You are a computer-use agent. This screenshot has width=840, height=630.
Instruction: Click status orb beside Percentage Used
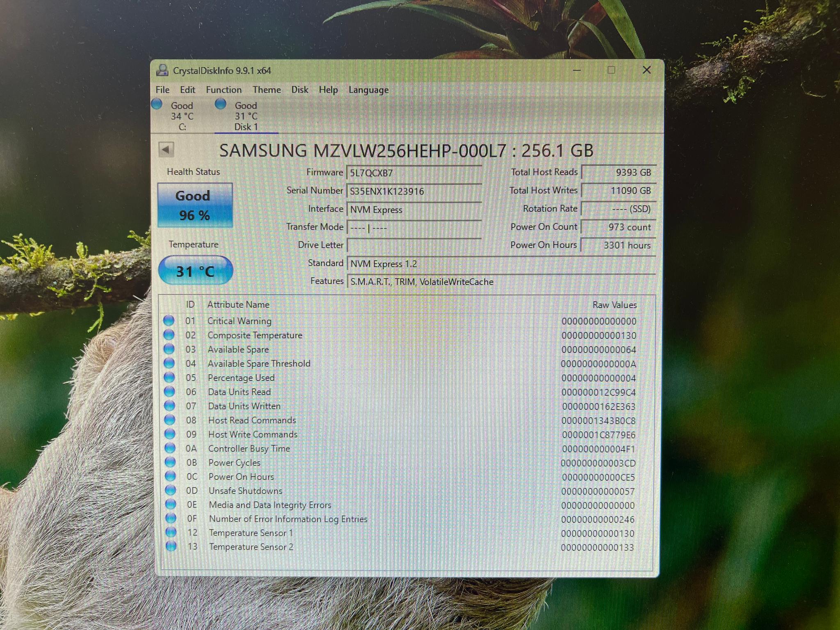(x=169, y=377)
